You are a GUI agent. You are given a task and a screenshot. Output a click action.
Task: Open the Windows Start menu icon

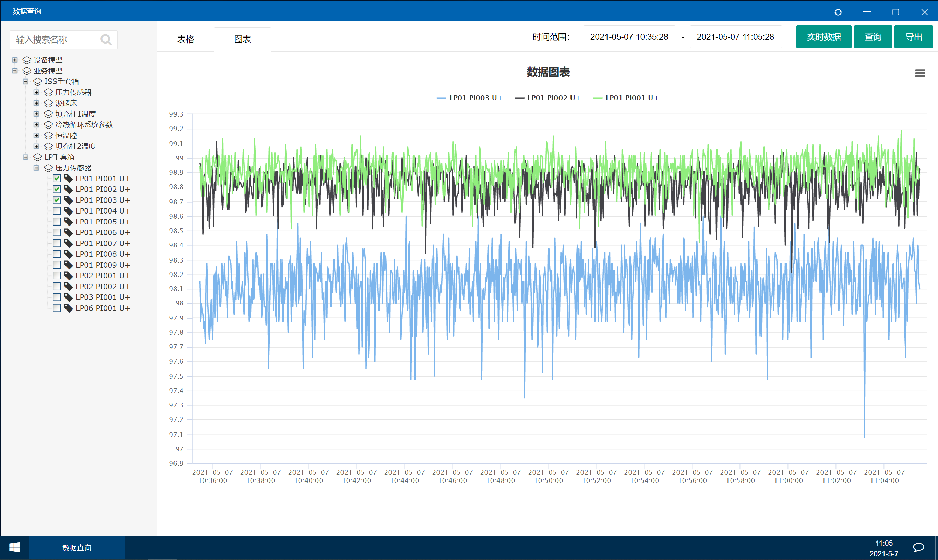[14, 548]
